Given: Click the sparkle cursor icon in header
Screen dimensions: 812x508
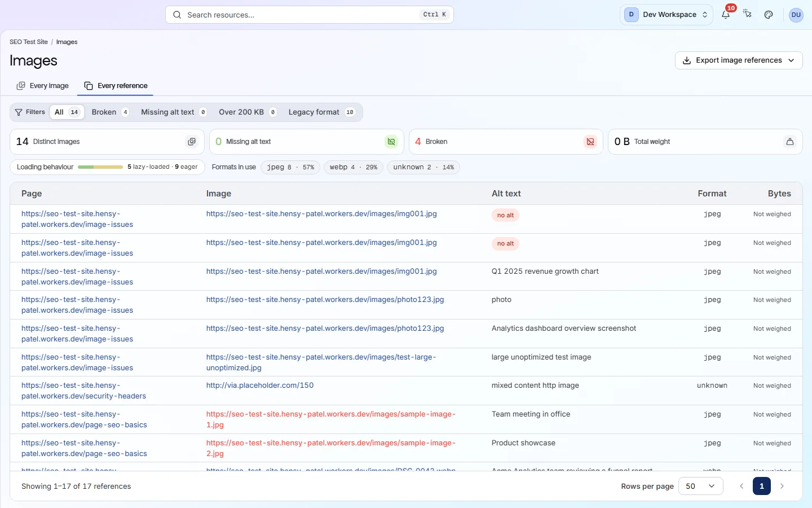Looking at the screenshot, I should point(747,14).
